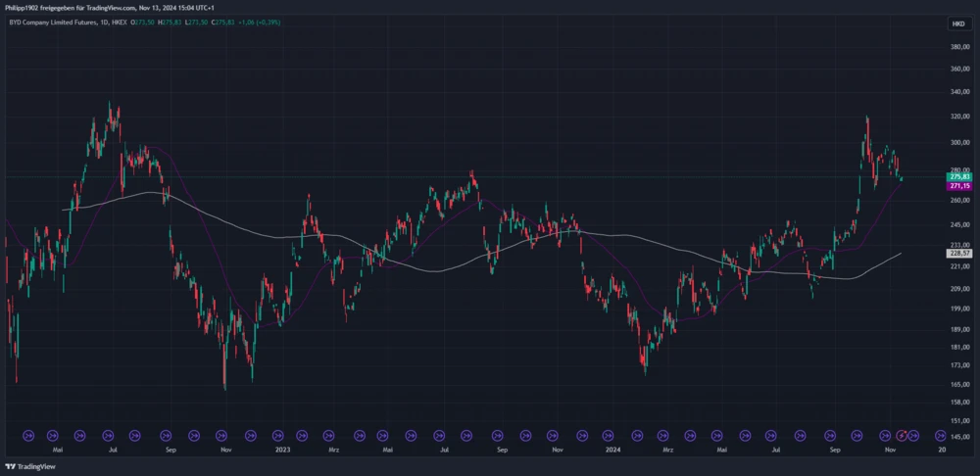Select the rollover marker above Sep 2024

click(x=831, y=434)
